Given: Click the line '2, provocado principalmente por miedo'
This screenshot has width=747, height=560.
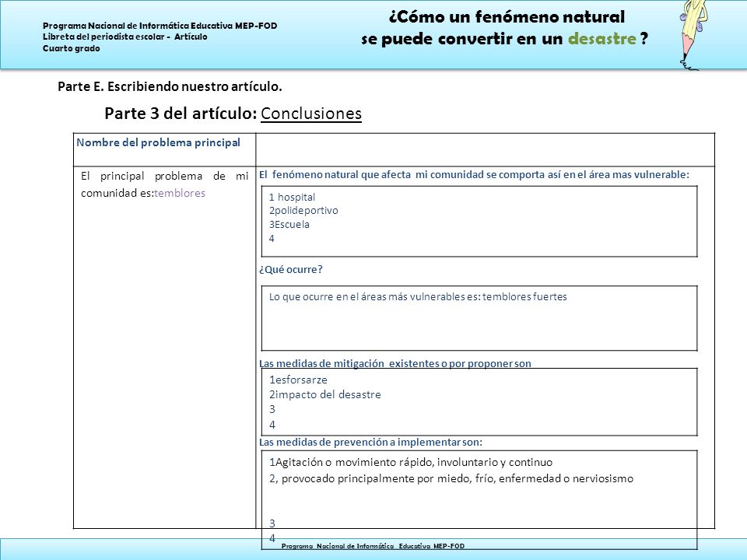Looking at the screenshot, I should [451, 478].
